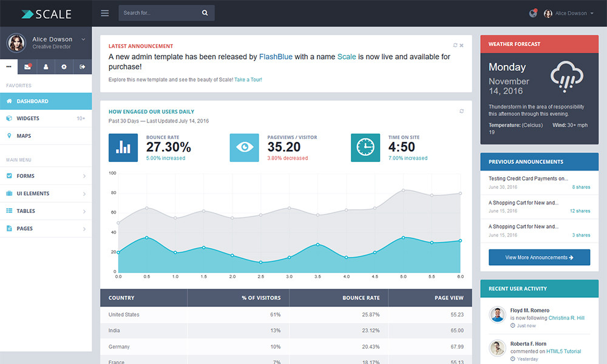Click the Bounce Rate column header
This screenshot has width=607, height=364.
[361, 298]
